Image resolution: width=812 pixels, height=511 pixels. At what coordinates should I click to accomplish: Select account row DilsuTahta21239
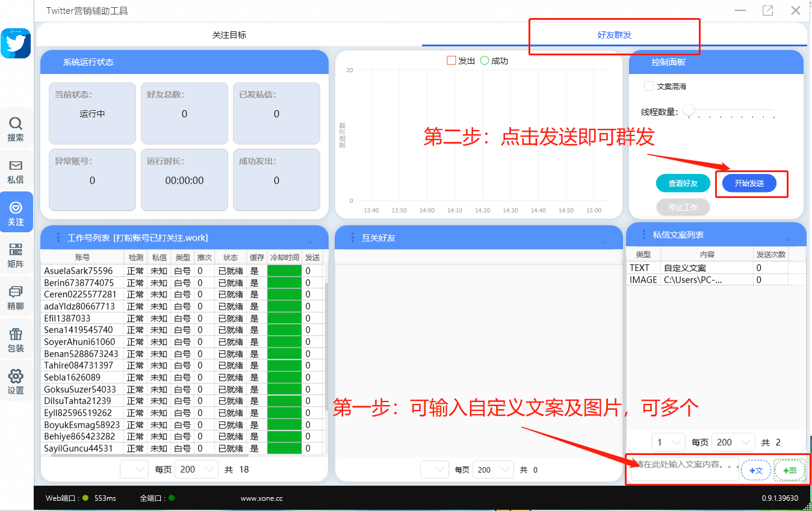pos(182,401)
